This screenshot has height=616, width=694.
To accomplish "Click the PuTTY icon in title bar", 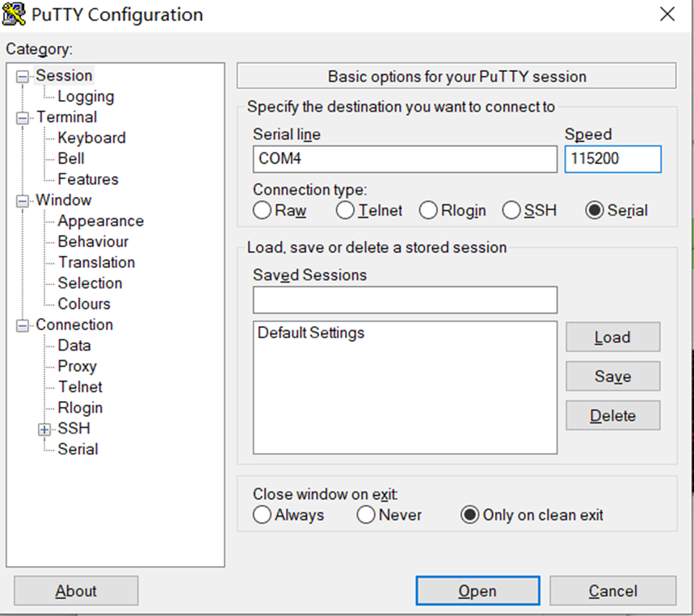I will click(14, 15).
